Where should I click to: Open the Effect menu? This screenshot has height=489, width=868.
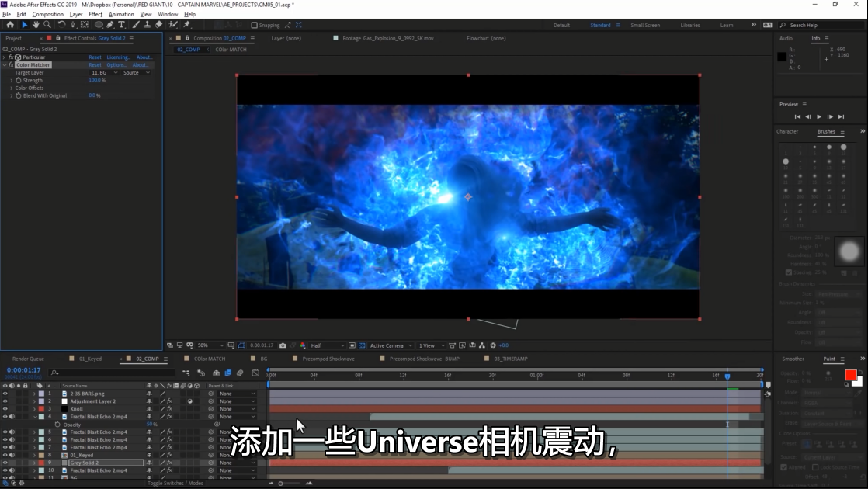(x=95, y=15)
